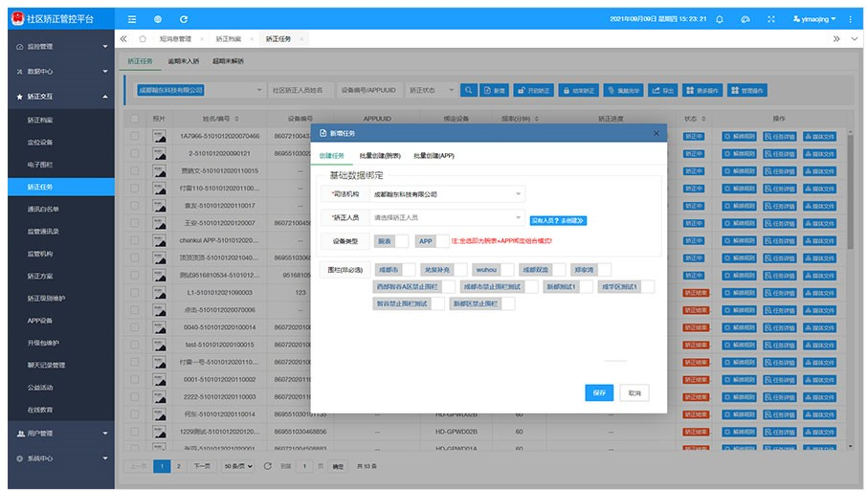The height and width of the screenshot is (491, 868).
Task: Click the 导出 export button
Action: [662, 90]
